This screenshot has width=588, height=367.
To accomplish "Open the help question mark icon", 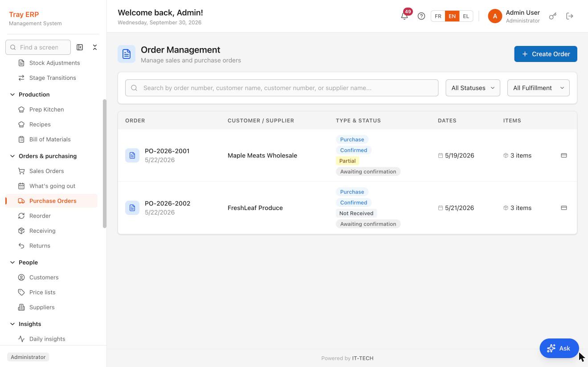I will pos(421,16).
